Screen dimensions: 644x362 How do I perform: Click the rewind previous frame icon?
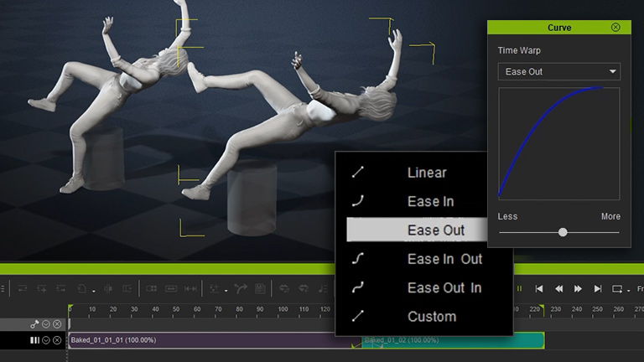(x=558, y=289)
